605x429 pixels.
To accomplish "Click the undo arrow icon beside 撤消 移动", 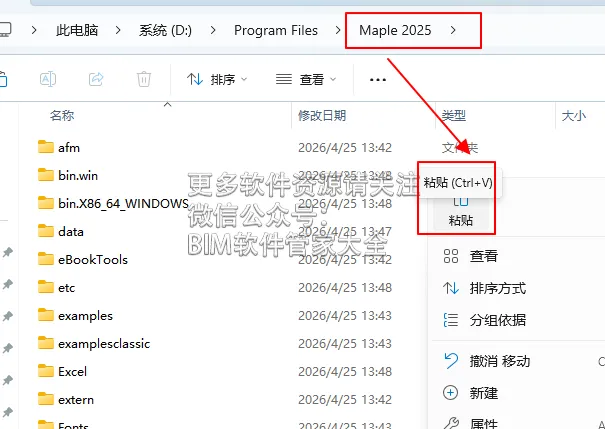I will point(451,361).
